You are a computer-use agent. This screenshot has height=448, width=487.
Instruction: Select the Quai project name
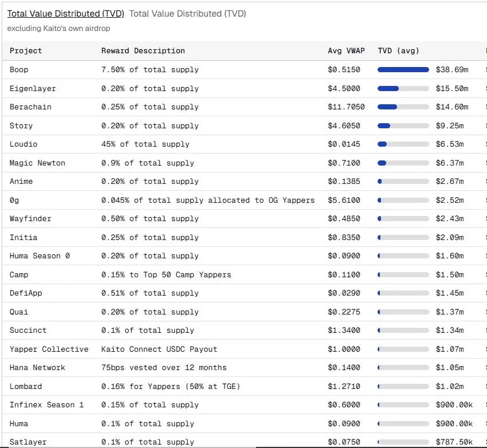click(19, 312)
